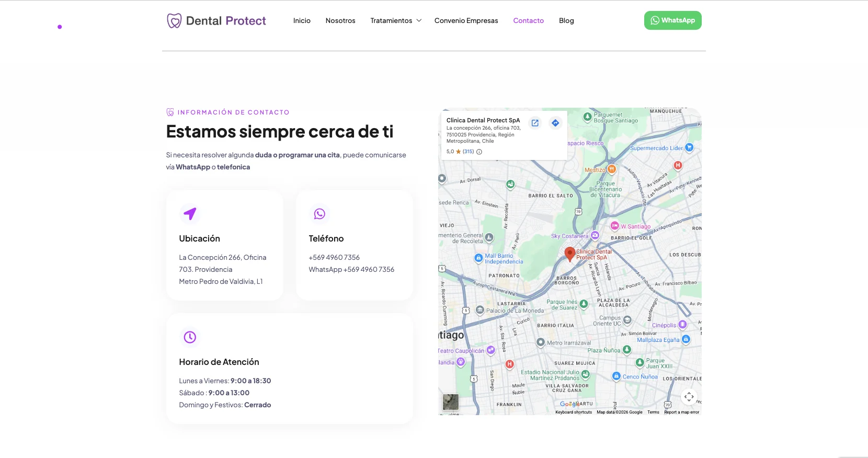Viewport: 868px width, 458px height.
Task: Click the Supermercado Lider marker
Action: 689,147
